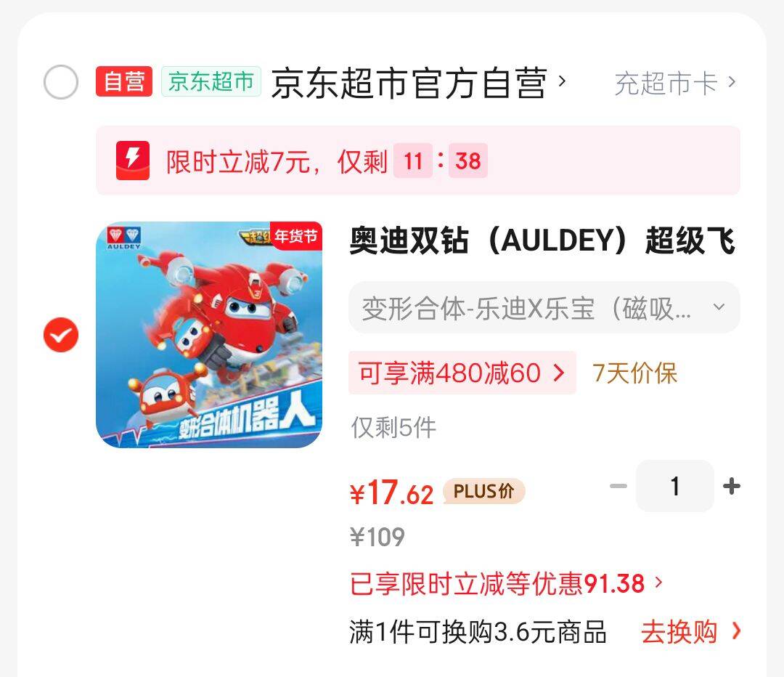Tap 去换购 to redeem add-on
The image size is (784, 677).
690,632
